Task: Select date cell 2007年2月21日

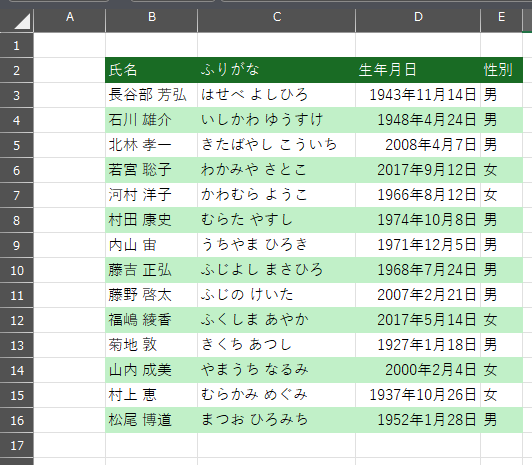Action: point(418,295)
